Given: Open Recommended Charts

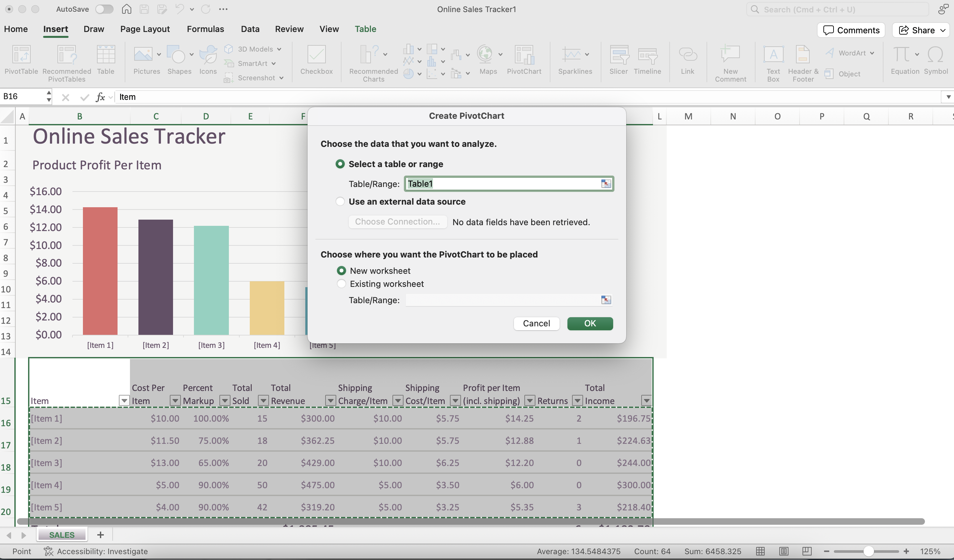Looking at the screenshot, I should coord(373,64).
